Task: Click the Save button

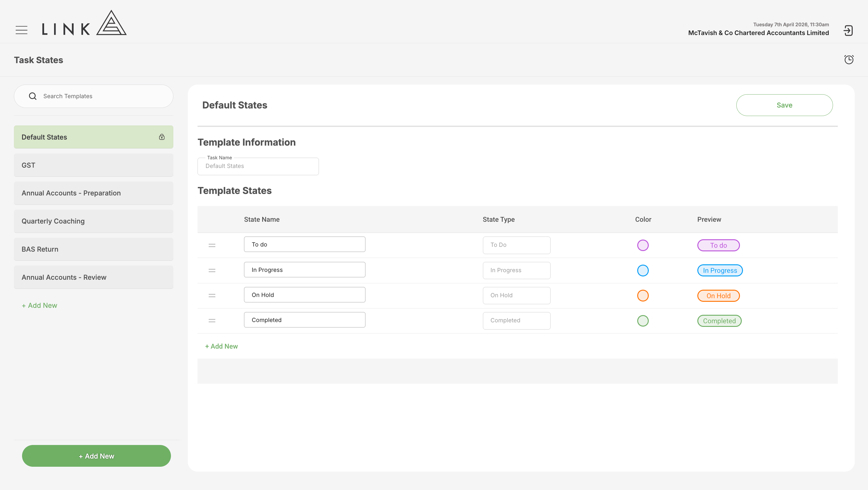Action: 784,105
